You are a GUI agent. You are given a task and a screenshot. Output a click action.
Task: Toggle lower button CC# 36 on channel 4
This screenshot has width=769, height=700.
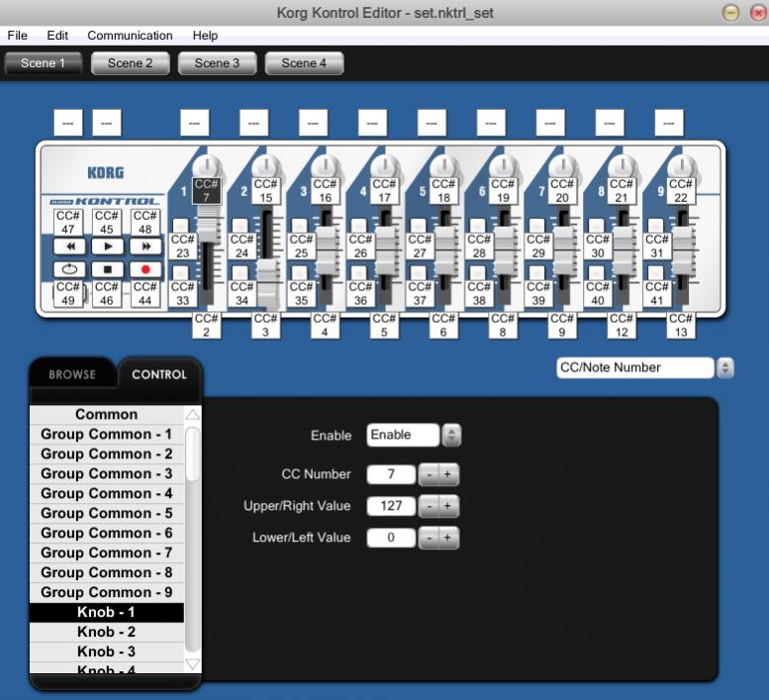(361, 293)
